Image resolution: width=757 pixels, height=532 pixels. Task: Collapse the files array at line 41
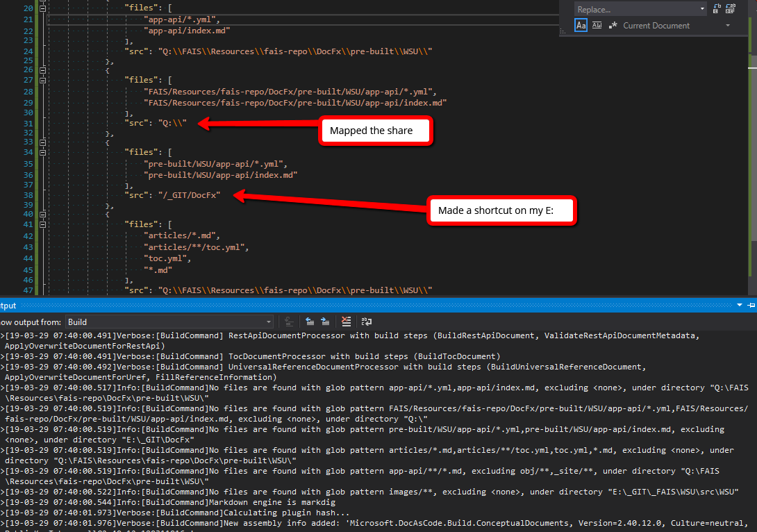point(42,224)
